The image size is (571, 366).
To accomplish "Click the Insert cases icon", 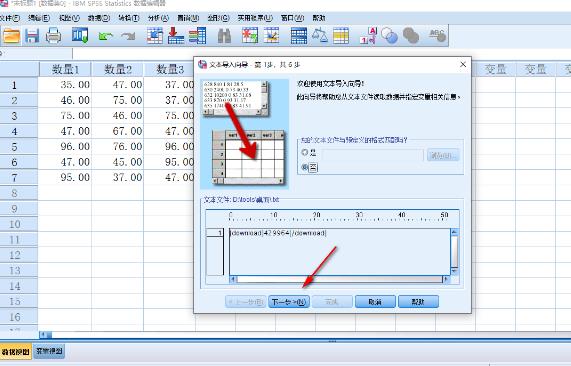I will tap(250, 36).
